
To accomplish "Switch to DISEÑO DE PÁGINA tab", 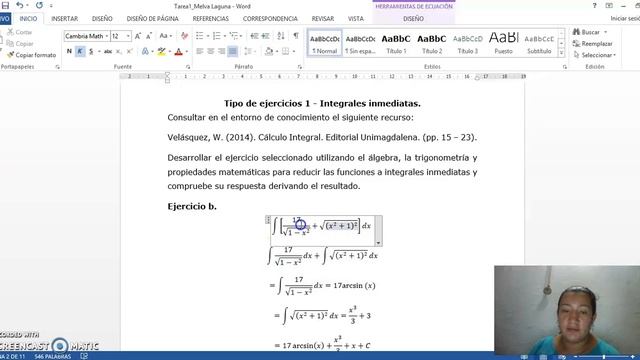I will (152, 19).
